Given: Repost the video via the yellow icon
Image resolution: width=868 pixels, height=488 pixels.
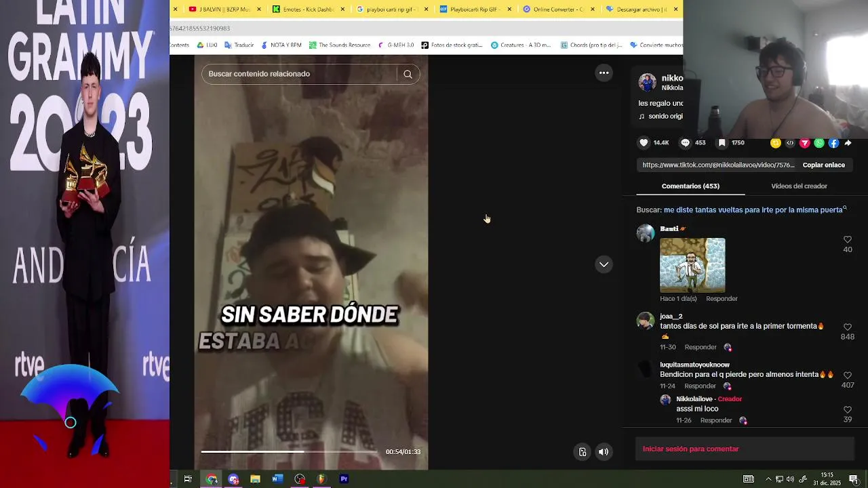Looking at the screenshot, I should [776, 143].
